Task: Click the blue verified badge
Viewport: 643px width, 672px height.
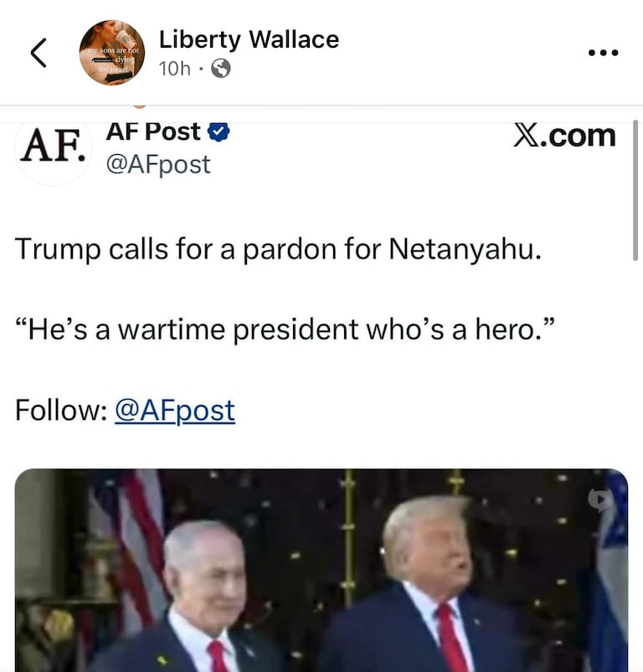Action: (x=219, y=131)
